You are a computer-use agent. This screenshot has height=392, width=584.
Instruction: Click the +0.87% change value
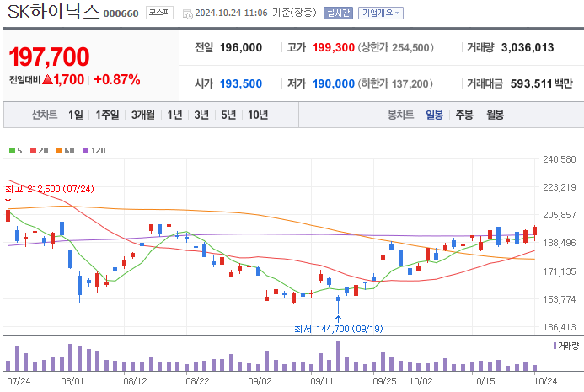[117, 79]
